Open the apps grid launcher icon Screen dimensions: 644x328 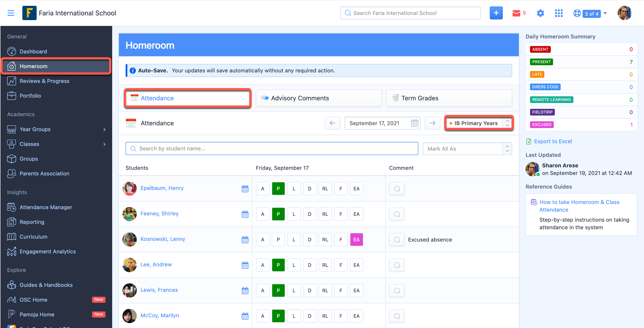point(558,13)
